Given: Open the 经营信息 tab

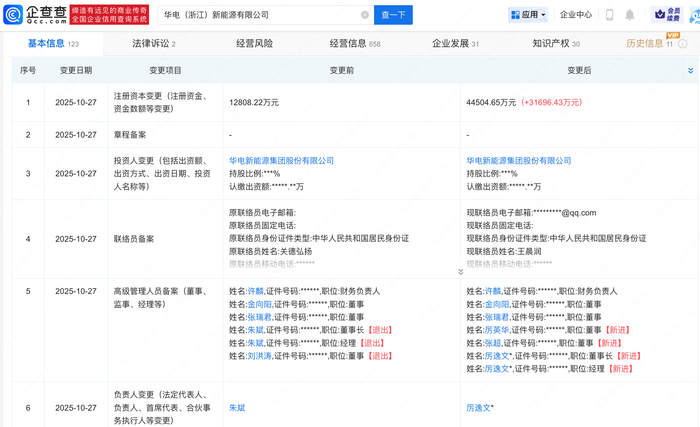Looking at the screenshot, I should click(355, 44).
